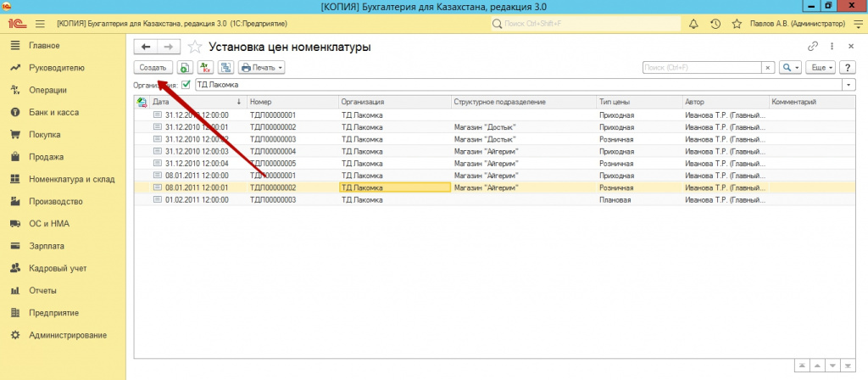Open the Печать dropdown

[261, 68]
